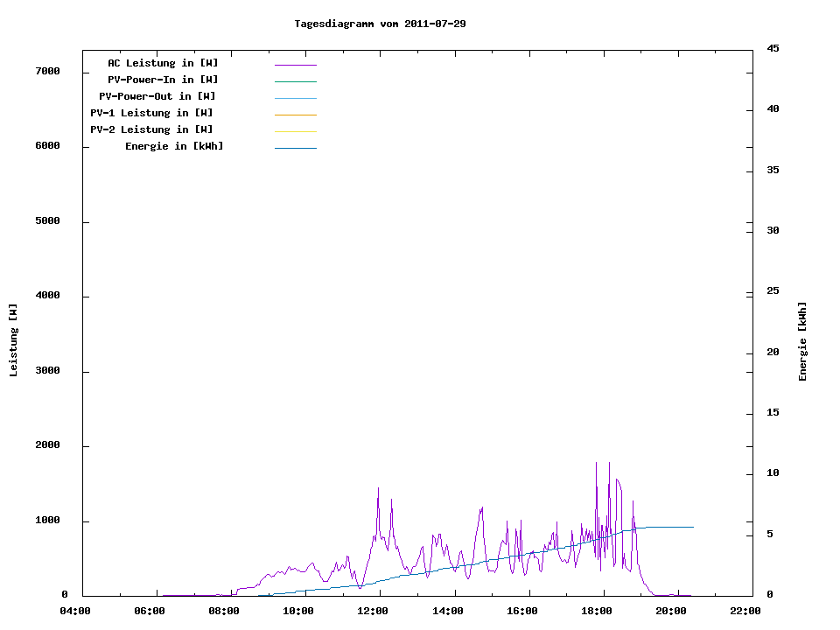Click the 22:00 time axis label
Image resolution: width=840 pixels, height=630 pixels.
point(745,611)
